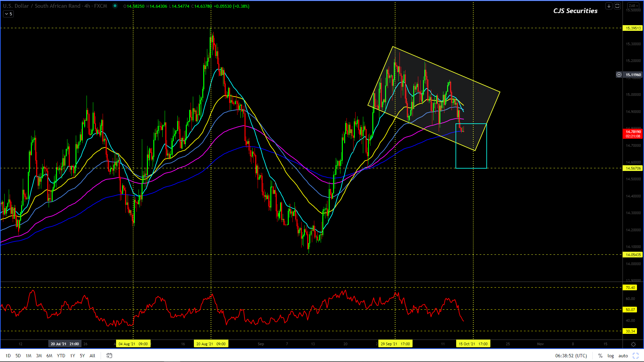The width and height of the screenshot is (644, 362).
Task: Toggle auto scale mode
Action: [623, 356]
